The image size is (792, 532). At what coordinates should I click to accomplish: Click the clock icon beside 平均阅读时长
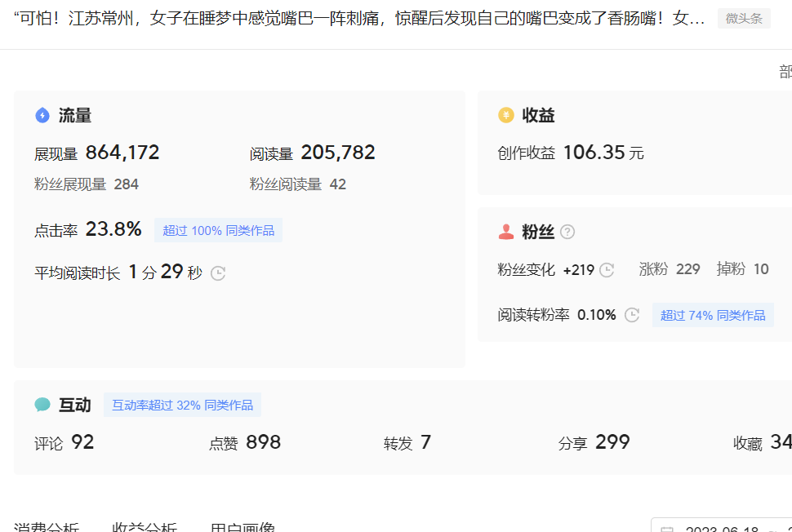coord(218,273)
